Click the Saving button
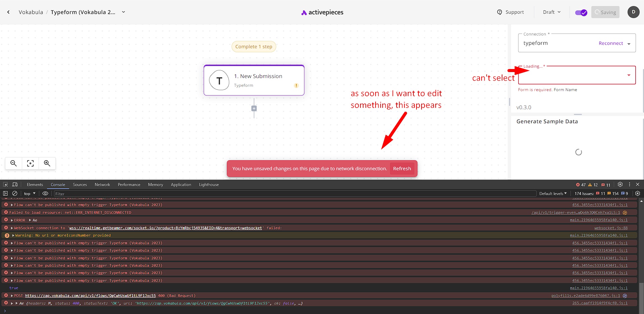 pos(605,12)
